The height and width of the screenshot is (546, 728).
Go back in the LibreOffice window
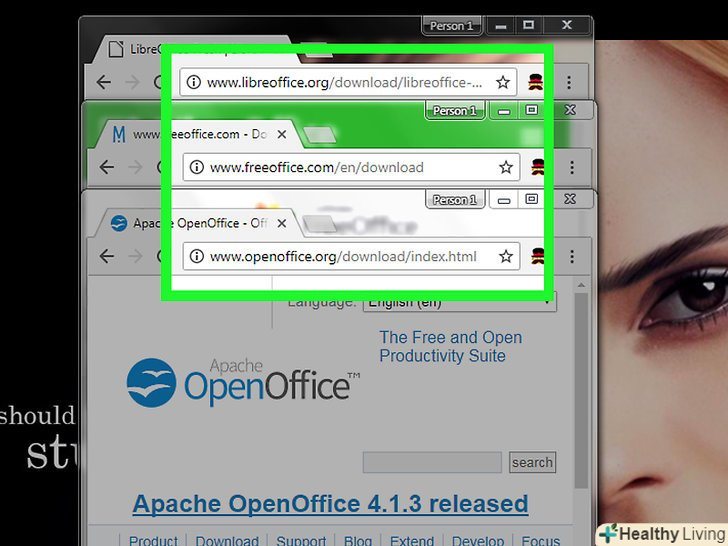tap(104, 83)
